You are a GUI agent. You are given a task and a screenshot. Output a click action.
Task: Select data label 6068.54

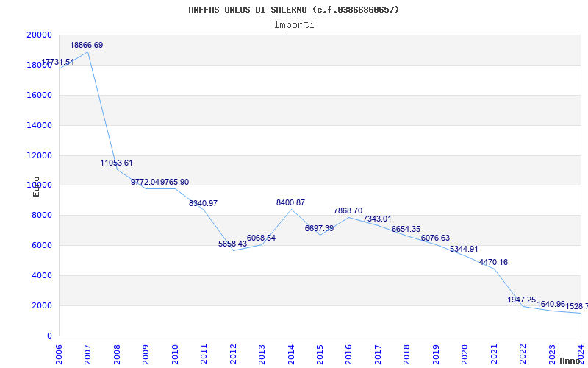pyautogui.click(x=261, y=238)
